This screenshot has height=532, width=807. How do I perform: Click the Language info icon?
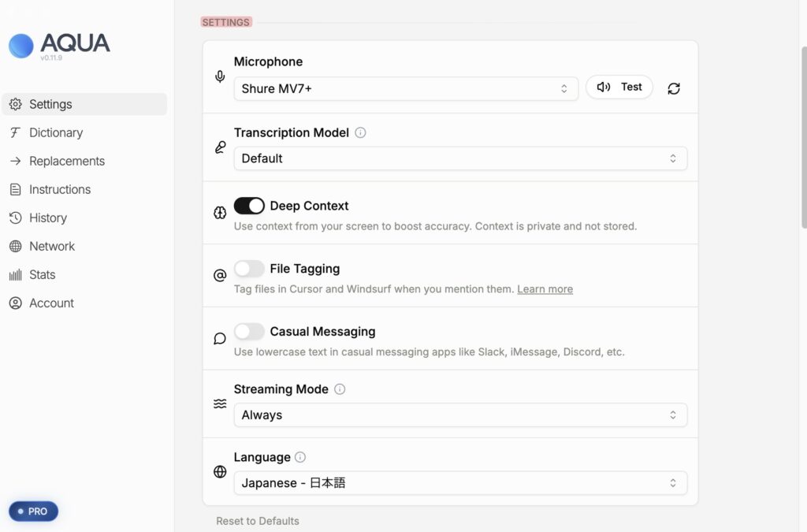click(x=300, y=457)
